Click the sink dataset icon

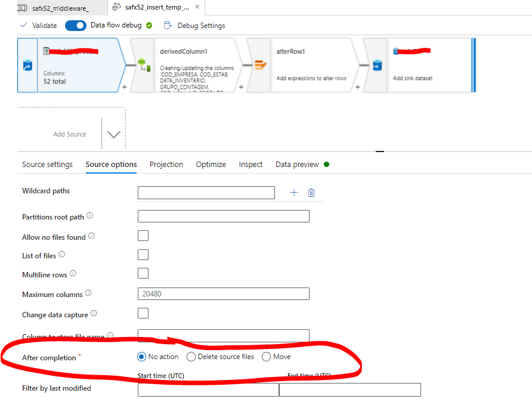[377, 65]
